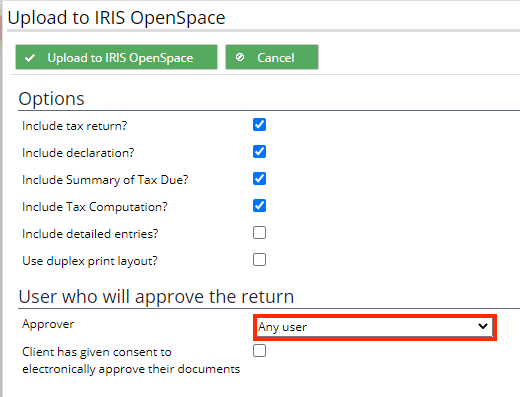
Task: Click the Upload to IRIS OpenSpace button
Action: pos(116,57)
